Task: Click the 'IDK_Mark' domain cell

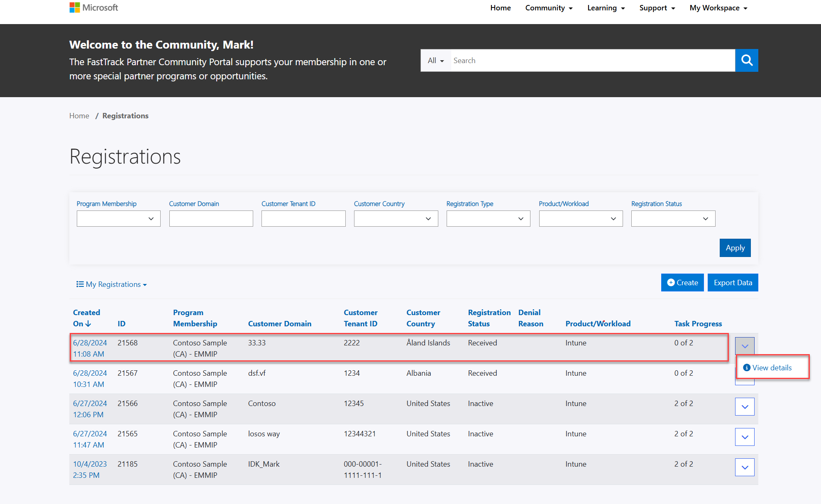Action: [x=264, y=464]
